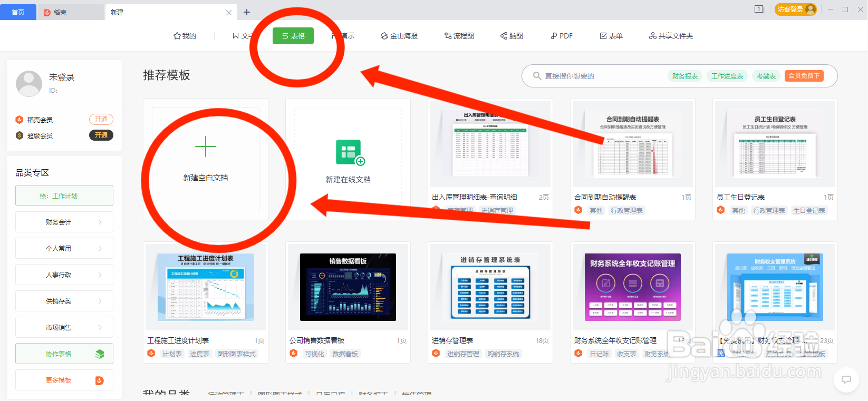The width and height of the screenshot is (868, 401).
Task: Open 更多模板 more templates
Action: tap(64, 380)
